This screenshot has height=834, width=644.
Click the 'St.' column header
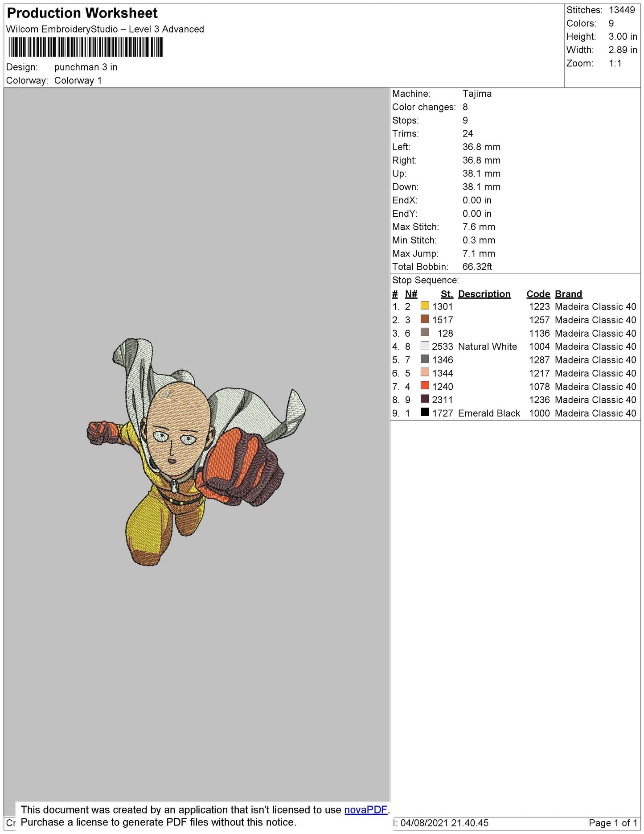447,294
